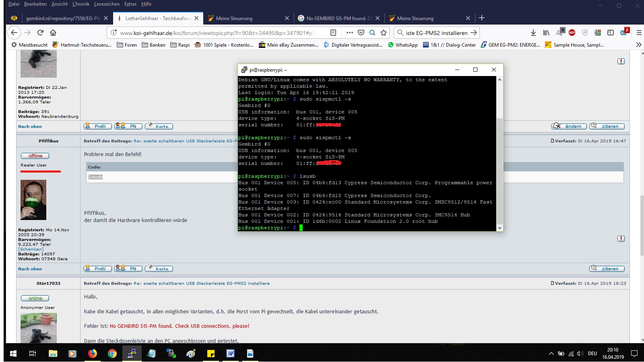The height and width of the screenshot is (362, 644).
Task: Click the 'zitieren' button in Pfiffikus's post
Action: (x=607, y=269)
